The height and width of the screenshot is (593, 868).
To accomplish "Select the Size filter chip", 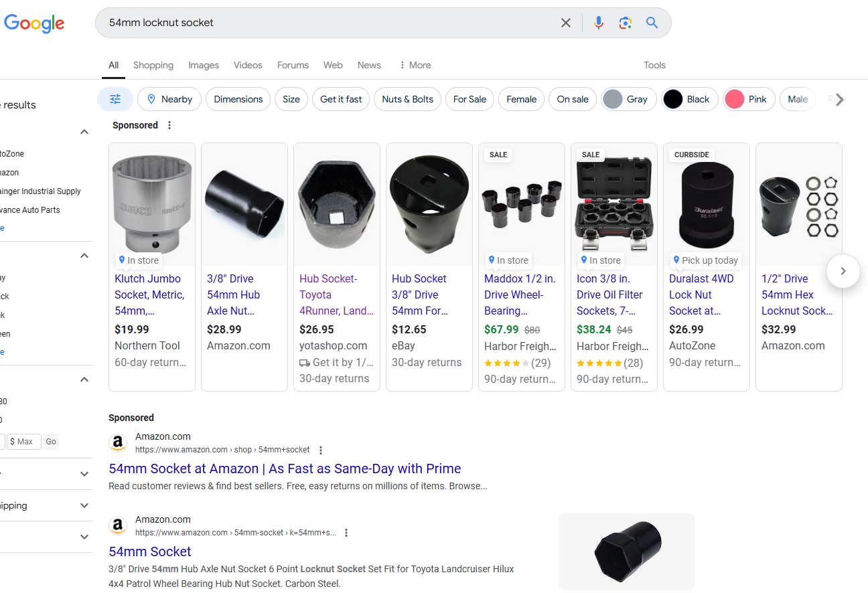I will coord(291,99).
